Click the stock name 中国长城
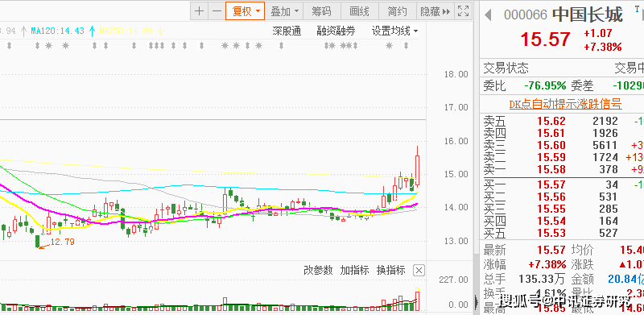Screen dimensions: 644x315 pos(588,15)
